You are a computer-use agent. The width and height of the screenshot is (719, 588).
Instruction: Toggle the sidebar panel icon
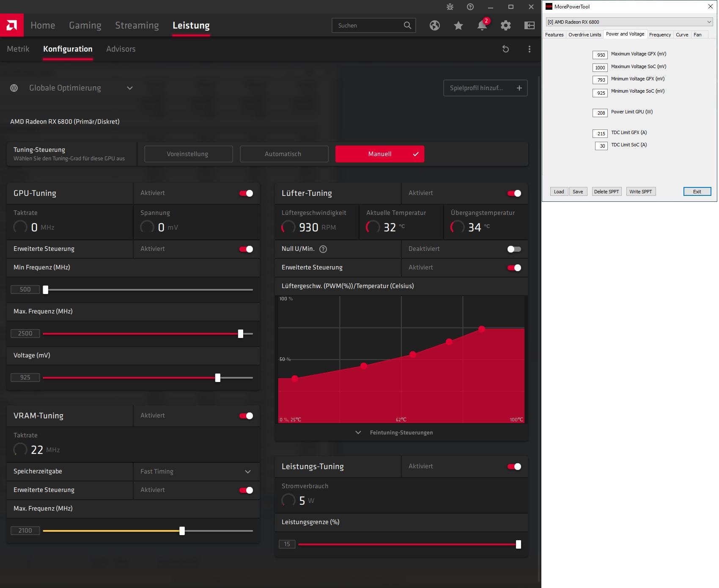pos(530,25)
